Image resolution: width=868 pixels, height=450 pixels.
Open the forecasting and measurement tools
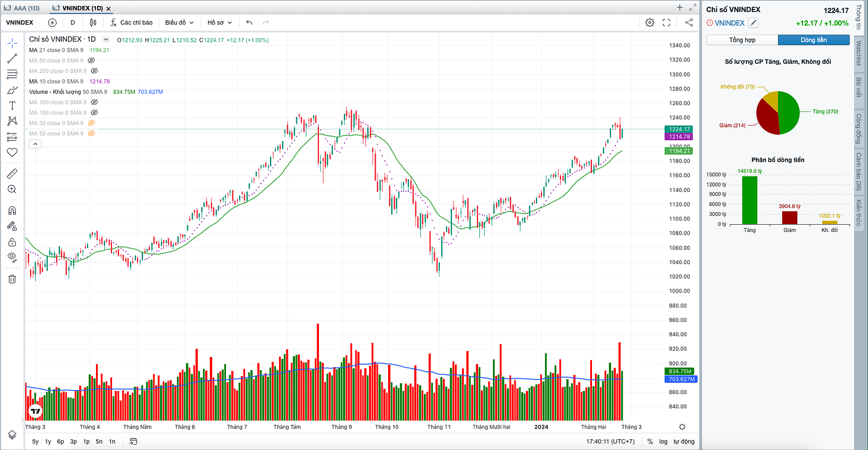(x=12, y=136)
